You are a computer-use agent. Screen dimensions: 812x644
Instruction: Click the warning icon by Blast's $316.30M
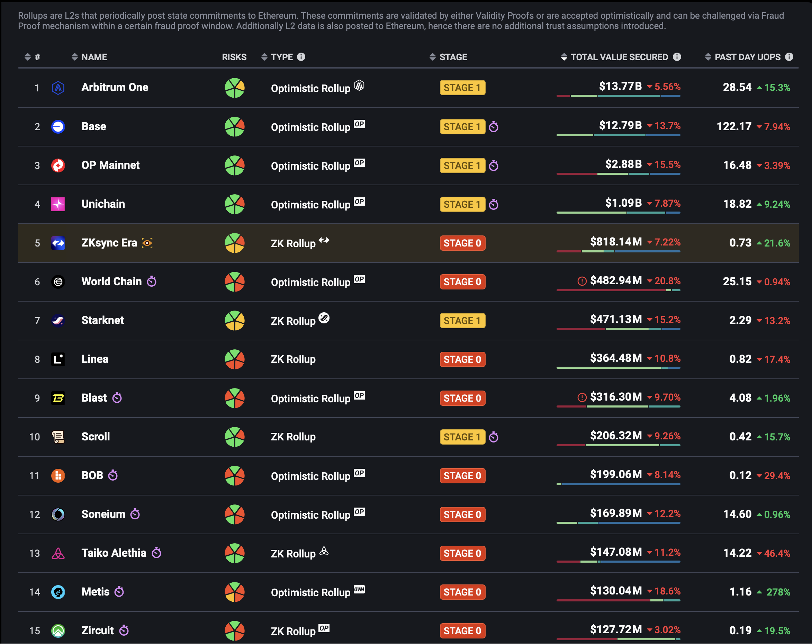(x=582, y=397)
